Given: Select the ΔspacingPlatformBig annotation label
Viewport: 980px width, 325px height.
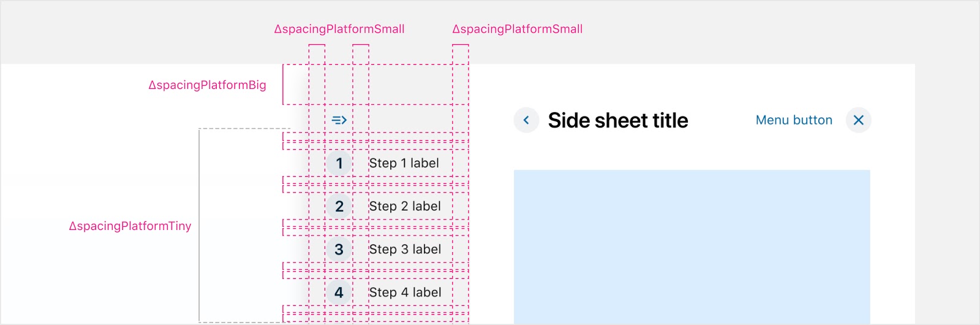Looking at the screenshot, I should click(207, 85).
